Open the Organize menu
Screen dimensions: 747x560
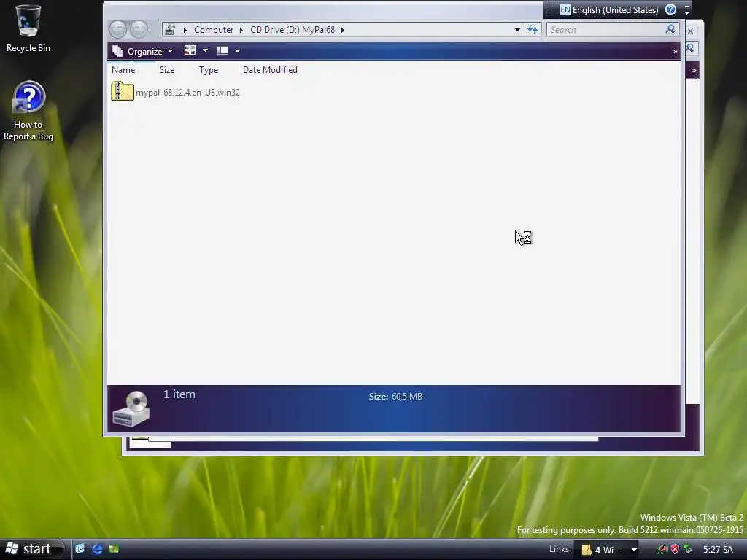(x=143, y=52)
